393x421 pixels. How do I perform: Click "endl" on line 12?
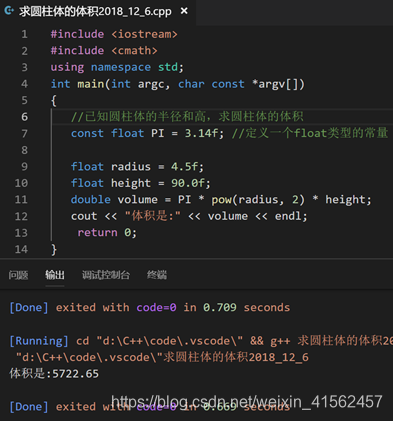pos(288,216)
